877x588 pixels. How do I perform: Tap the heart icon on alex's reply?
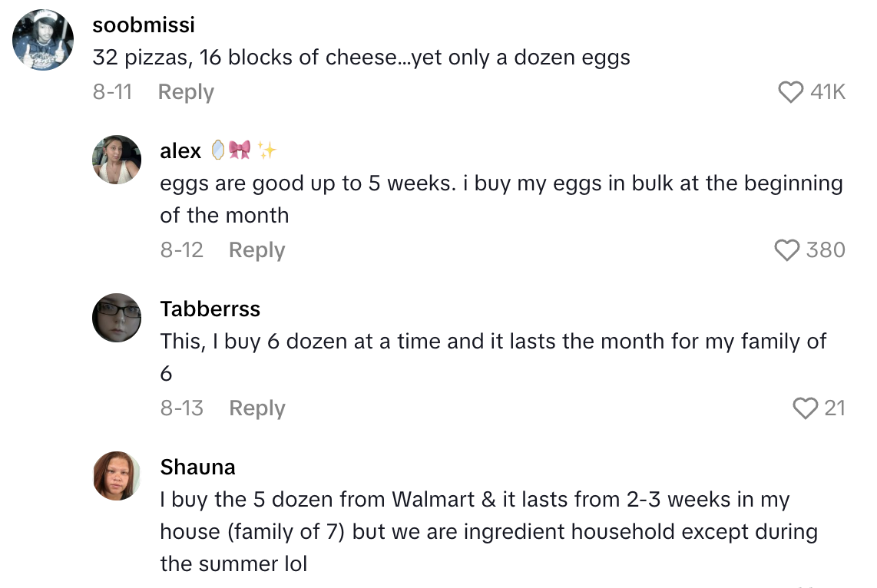[786, 249]
